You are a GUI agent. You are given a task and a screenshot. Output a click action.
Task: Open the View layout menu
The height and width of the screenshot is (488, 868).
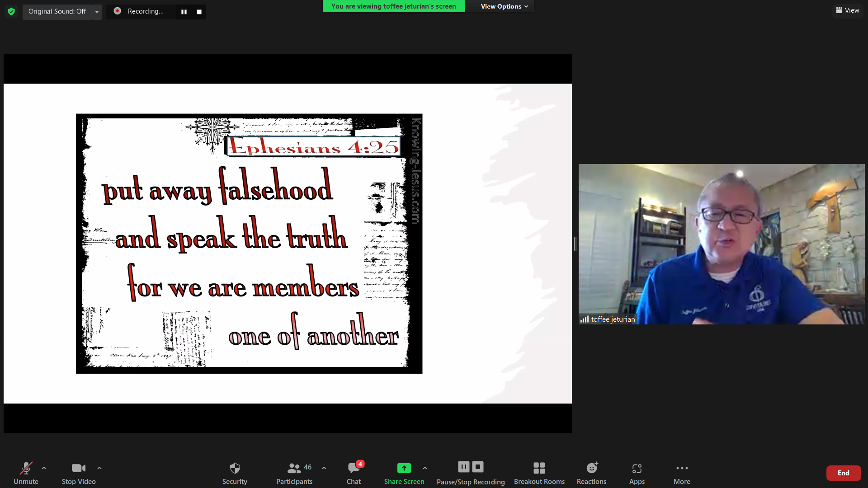click(x=848, y=10)
